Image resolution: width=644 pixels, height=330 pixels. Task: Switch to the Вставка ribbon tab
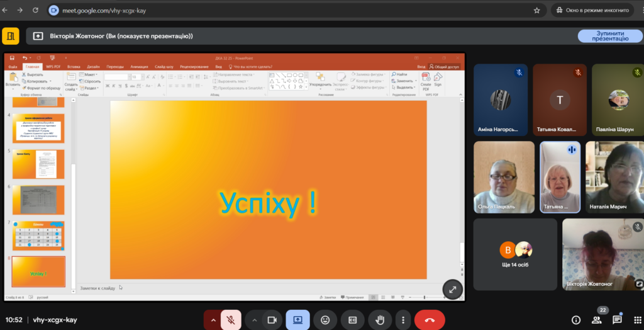pos(74,66)
